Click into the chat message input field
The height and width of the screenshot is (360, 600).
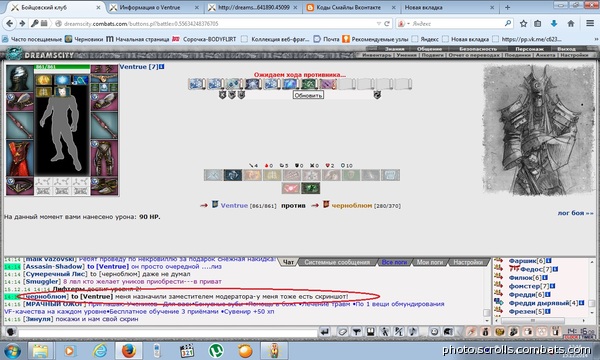pos(168,332)
